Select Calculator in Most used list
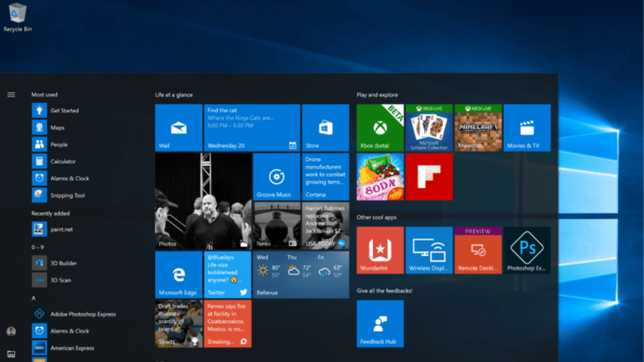The width and height of the screenshot is (644, 362). coord(63,161)
